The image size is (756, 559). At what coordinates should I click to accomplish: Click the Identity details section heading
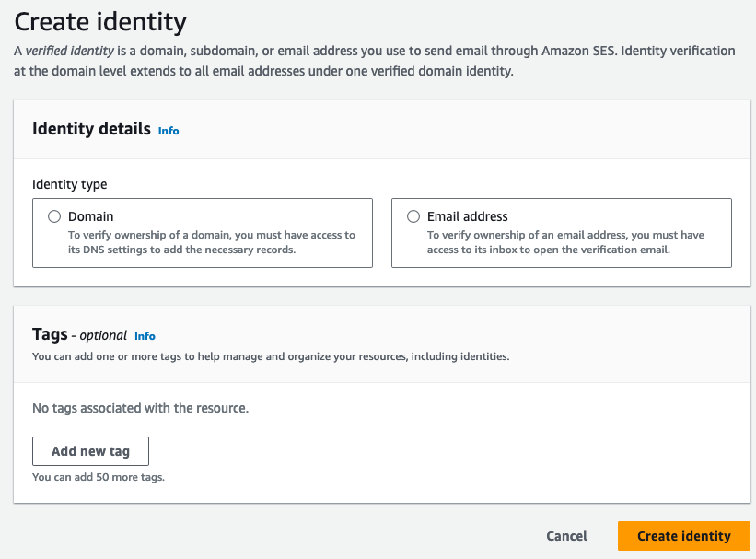click(x=91, y=129)
